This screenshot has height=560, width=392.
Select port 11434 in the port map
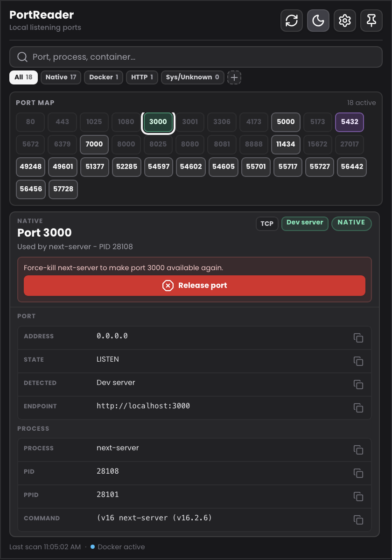click(286, 144)
